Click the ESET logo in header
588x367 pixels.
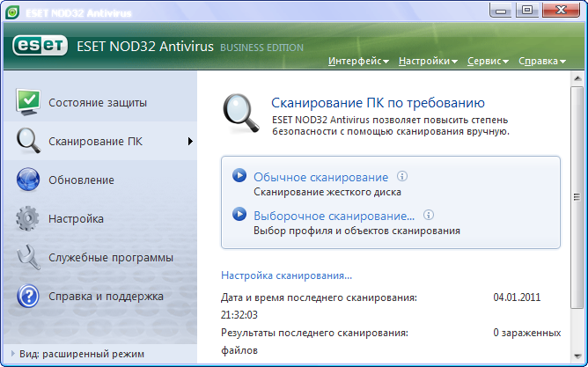[x=40, y=46]
